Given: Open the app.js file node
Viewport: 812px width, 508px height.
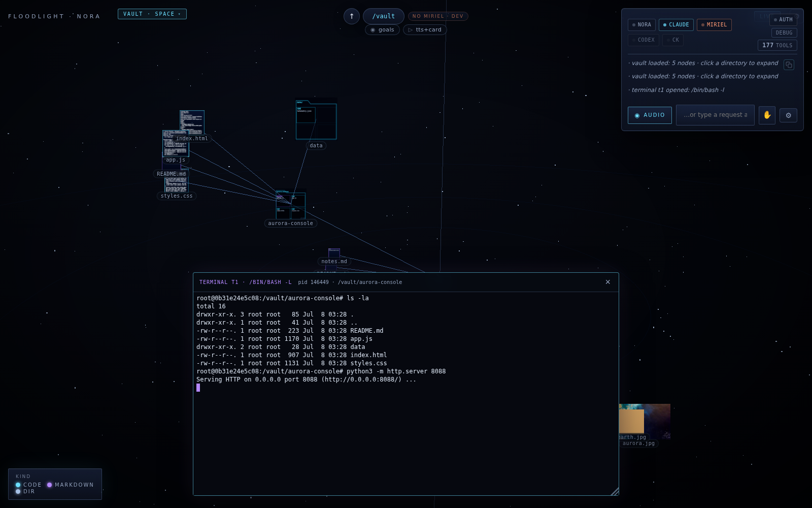Looking at the screenshot, I should pyautogui.click(x=176, y=144).
